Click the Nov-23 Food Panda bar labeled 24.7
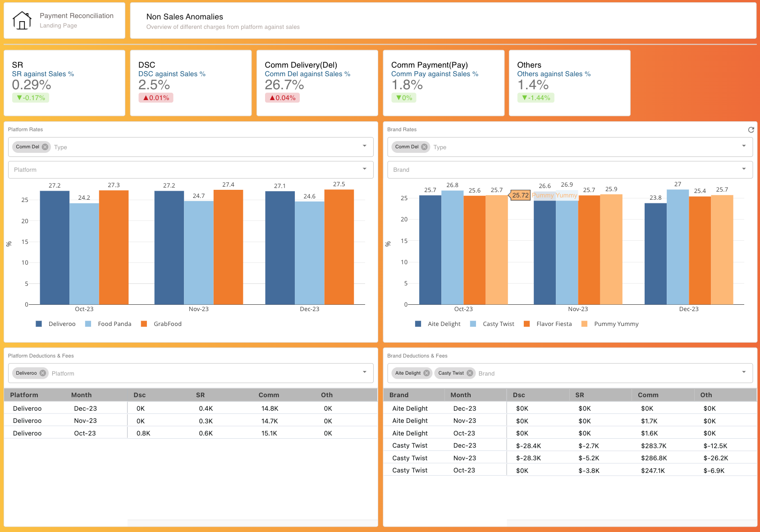Image resolution: width=760 pixels, height=532 pixels. 199,253
